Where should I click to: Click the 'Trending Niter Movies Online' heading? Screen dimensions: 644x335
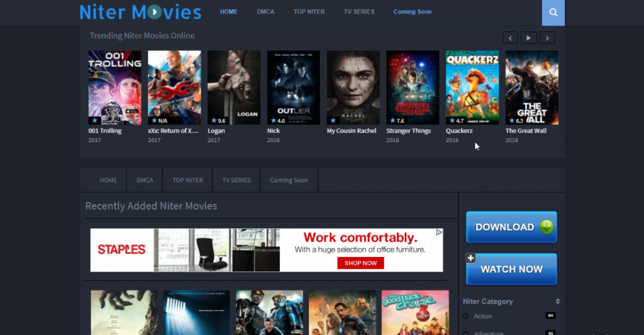tap(142, 36)
